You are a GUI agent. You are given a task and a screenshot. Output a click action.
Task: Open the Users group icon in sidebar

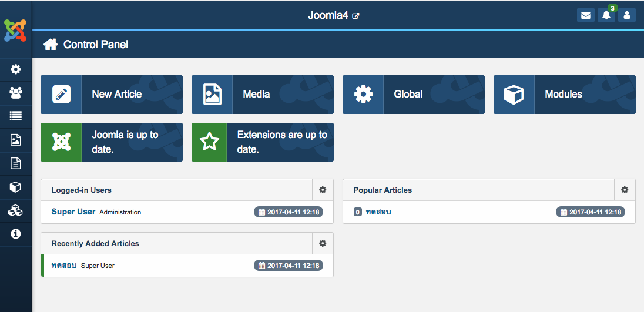[x=16, y=93]
